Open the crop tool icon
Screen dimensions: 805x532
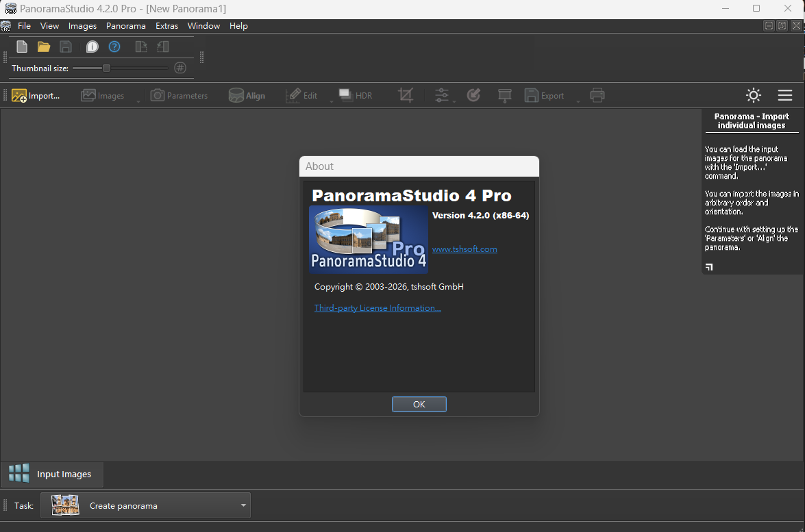[406, 95]
